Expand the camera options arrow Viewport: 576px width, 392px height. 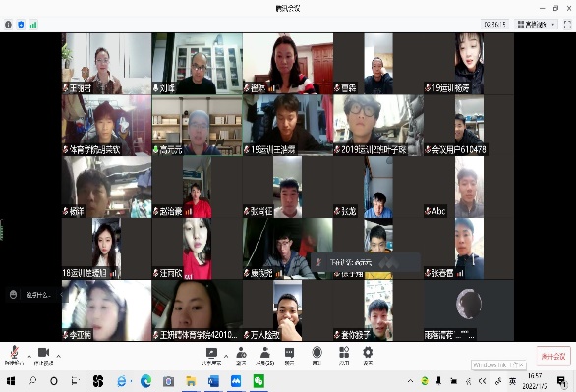pyautogui.click(x=58, y=356)
